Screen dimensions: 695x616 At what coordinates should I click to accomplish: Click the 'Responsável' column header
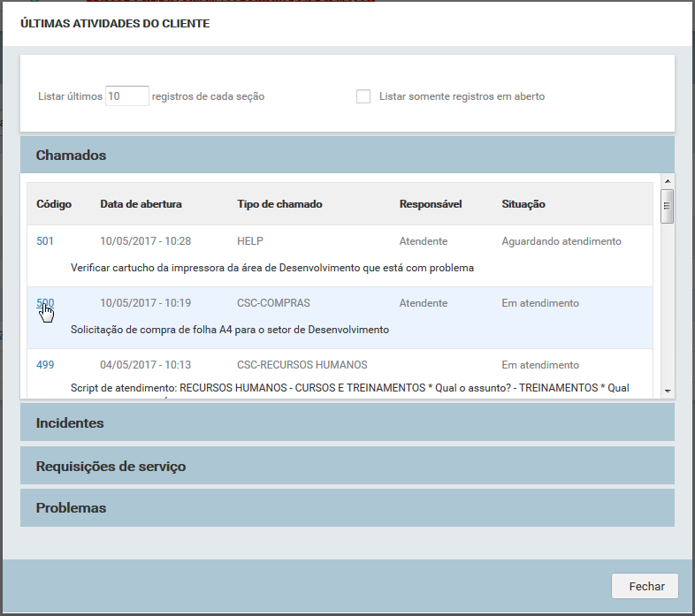tap(431, 204)
